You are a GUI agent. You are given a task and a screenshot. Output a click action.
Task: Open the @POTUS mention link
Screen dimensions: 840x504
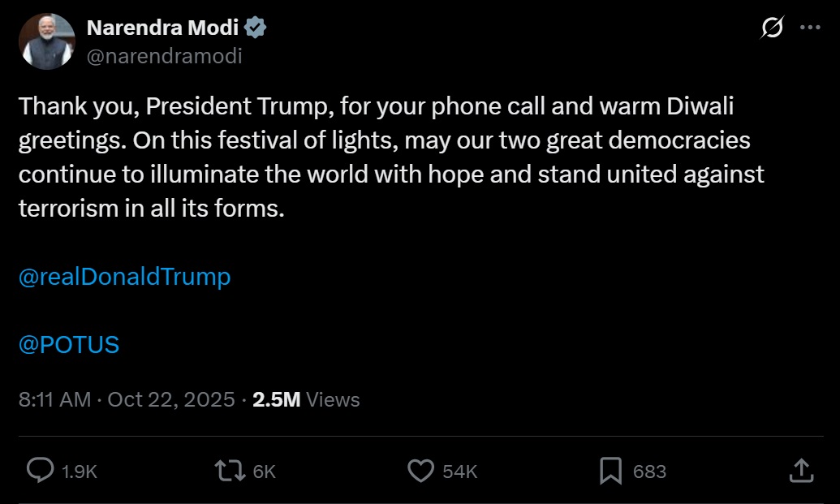pyautogui.click(x=69, y=344)
